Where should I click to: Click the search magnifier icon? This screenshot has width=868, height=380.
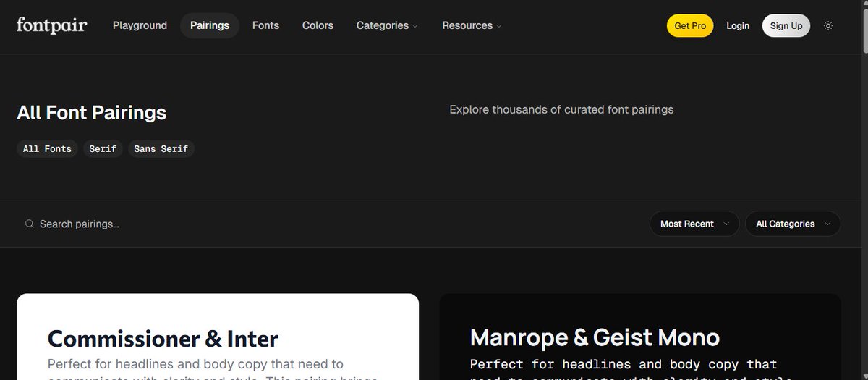pos(30,224)
